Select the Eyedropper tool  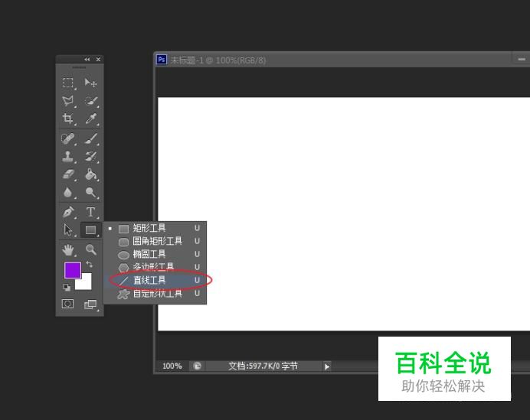pyautogui.click(x=90, y=119)
